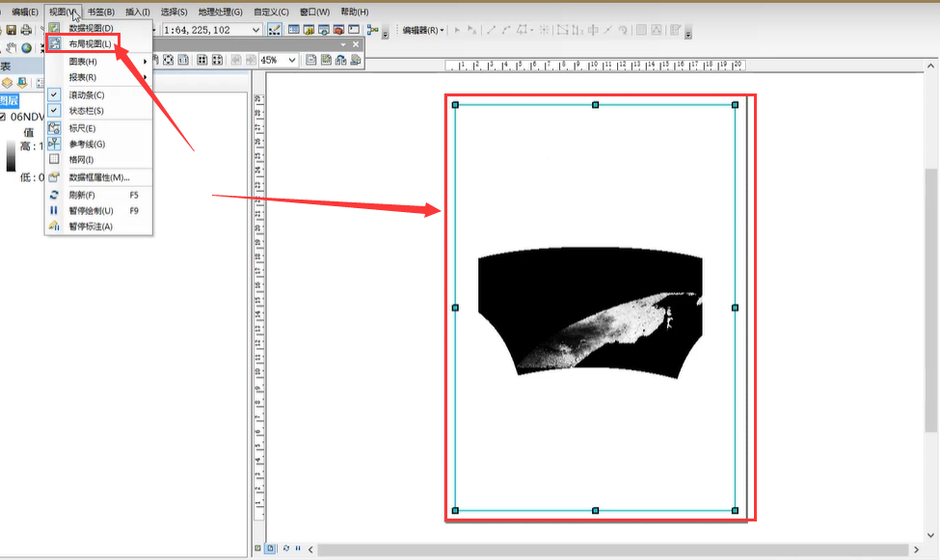
Task: Open the layout toolbar options arrow
Action: (343, 44)
